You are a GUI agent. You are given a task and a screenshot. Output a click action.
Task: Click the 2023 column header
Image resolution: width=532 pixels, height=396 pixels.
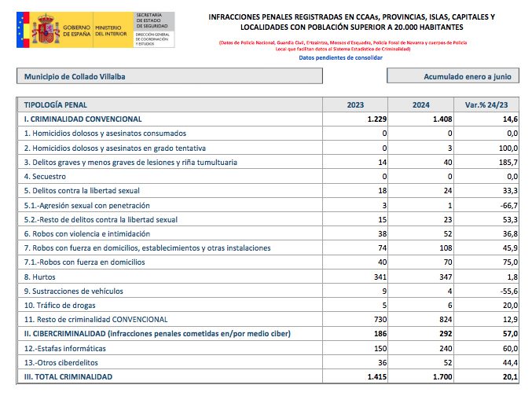tap(355, 104)
